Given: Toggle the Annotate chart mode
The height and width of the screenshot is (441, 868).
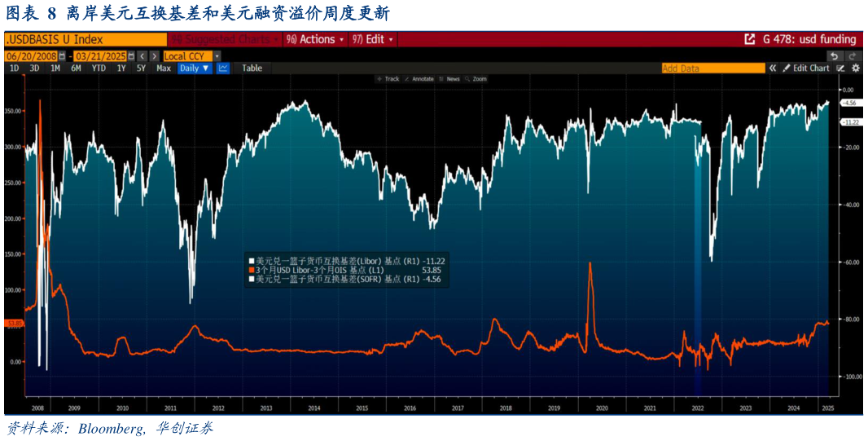Looking at the screenshot, I should 419,79.
